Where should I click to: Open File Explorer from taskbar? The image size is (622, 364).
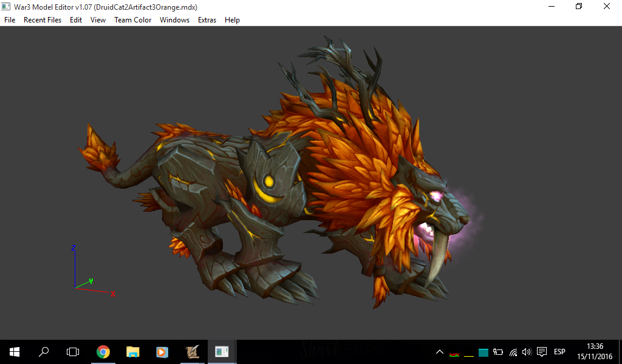pos(132,352)
